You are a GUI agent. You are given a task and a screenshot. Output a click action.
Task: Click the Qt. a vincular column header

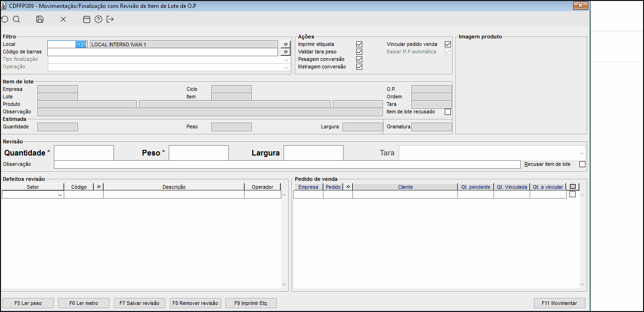(x=548, y=187)
